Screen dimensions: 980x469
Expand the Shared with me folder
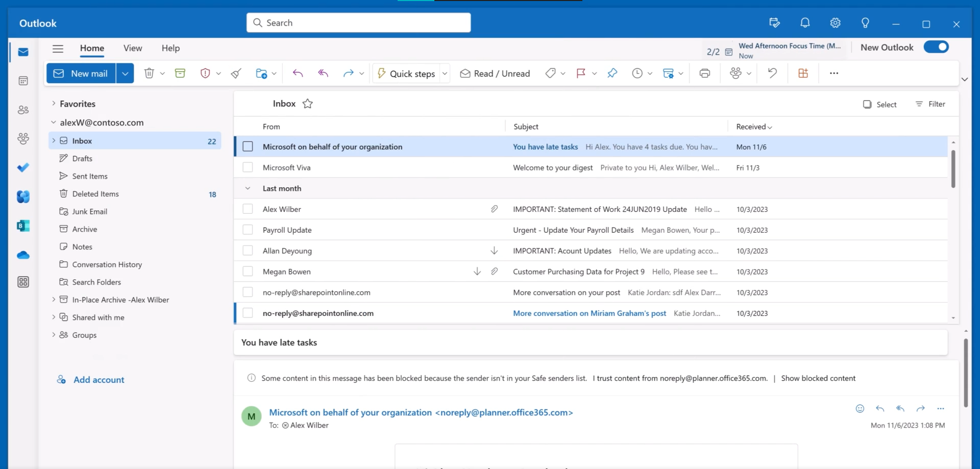(54, 317)
